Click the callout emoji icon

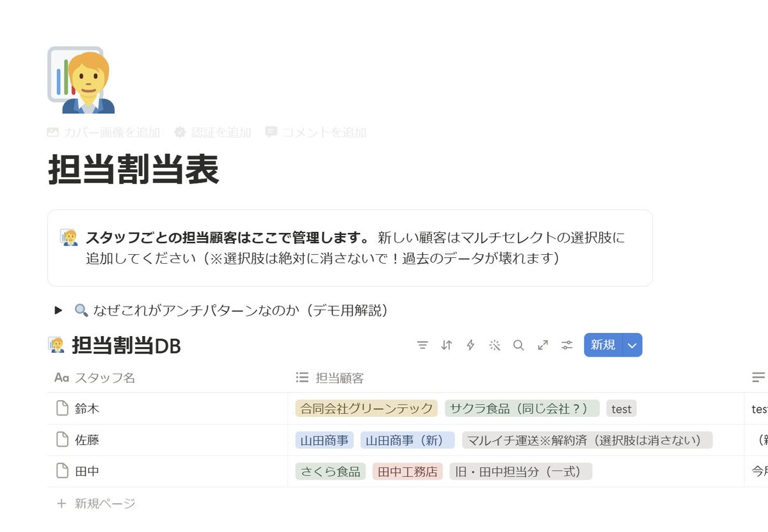(x=68, y=238)
